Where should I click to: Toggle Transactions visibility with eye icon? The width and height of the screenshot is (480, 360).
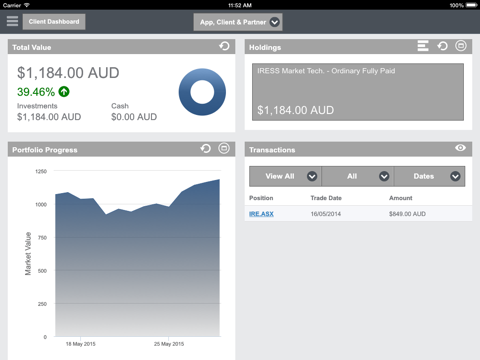[x=460, y=148]
